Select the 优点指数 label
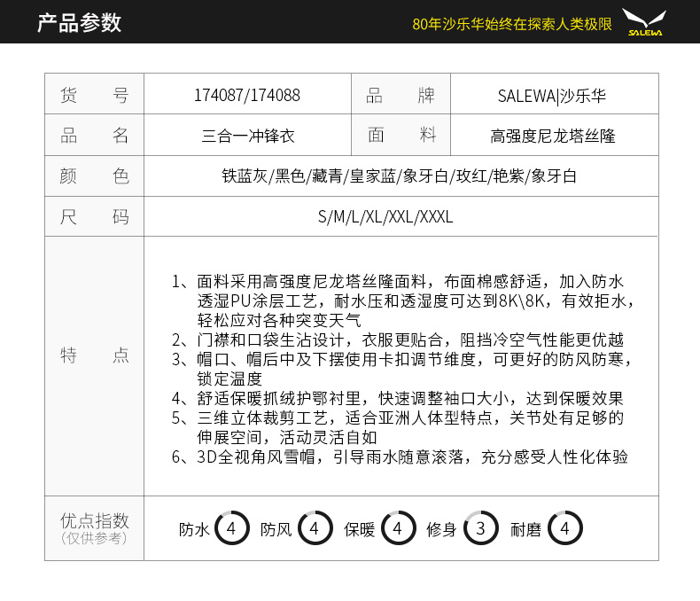This screenshot has width=700, height=601. click(x=94, y=520)
